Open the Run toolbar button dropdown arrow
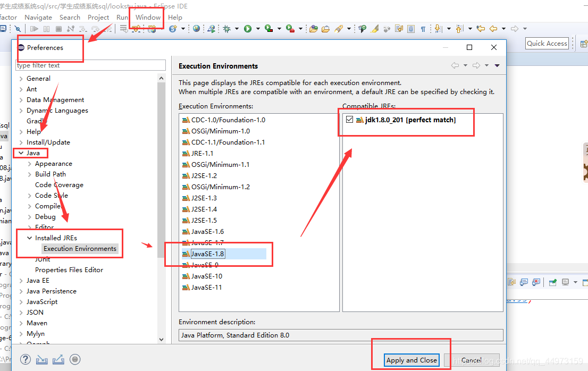588x371 pixels. pyautogui.click(x=258, y=29)
